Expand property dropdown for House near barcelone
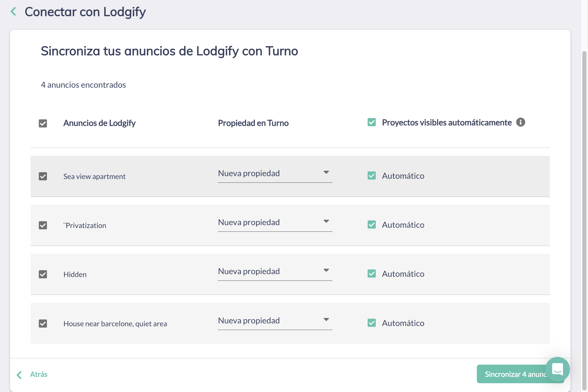The height and width of the screenshot is (392, 588). tap(275, 321)
